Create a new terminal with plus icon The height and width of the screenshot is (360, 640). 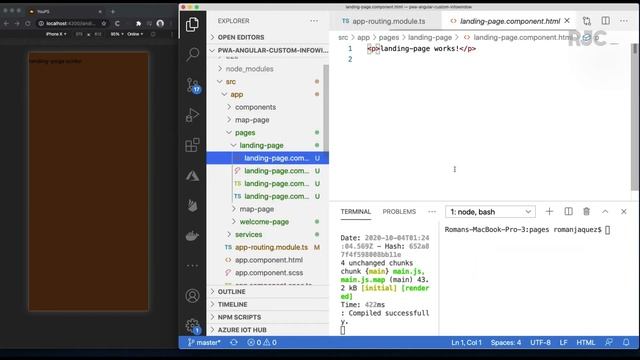pyautogui.click(x=549, y=211)
